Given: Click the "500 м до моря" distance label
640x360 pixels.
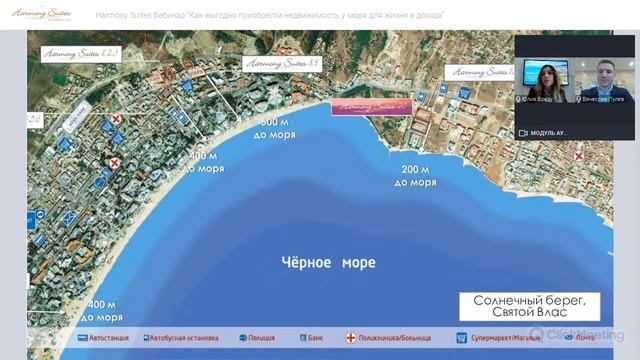Looking at the screenshot, I should 275,128.
